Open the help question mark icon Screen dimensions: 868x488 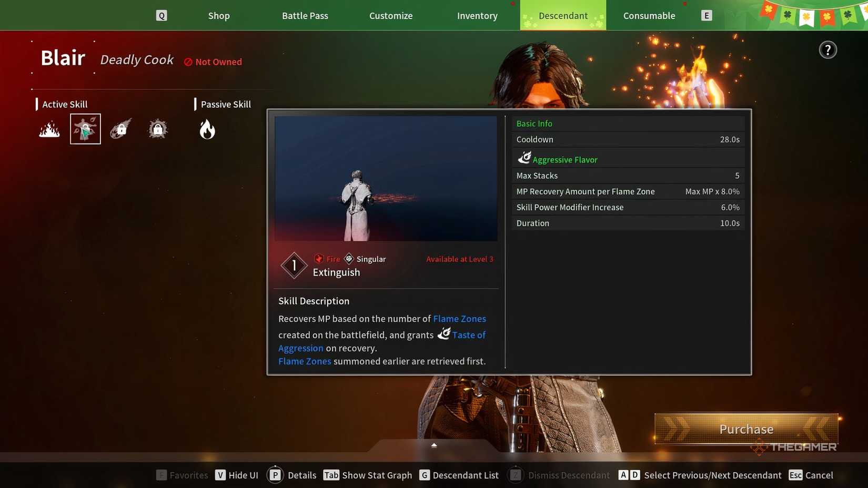coord(827,50)
